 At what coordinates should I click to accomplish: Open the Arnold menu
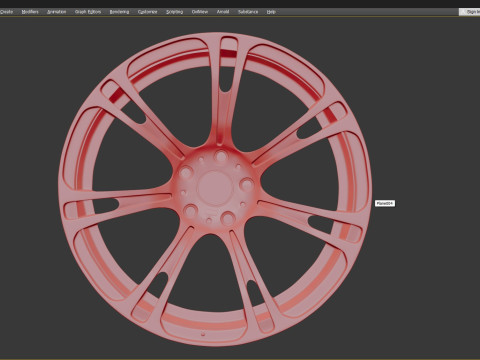223,12
